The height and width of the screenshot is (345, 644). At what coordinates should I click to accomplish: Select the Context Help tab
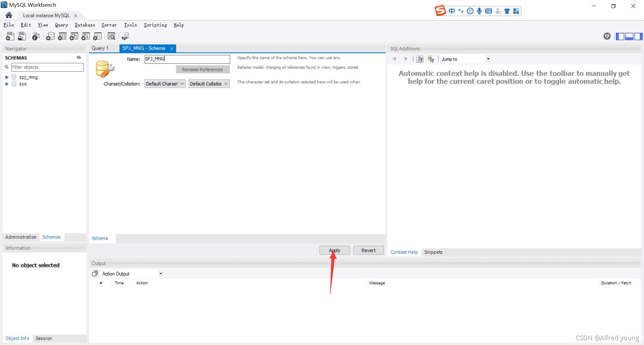point(404,252)
